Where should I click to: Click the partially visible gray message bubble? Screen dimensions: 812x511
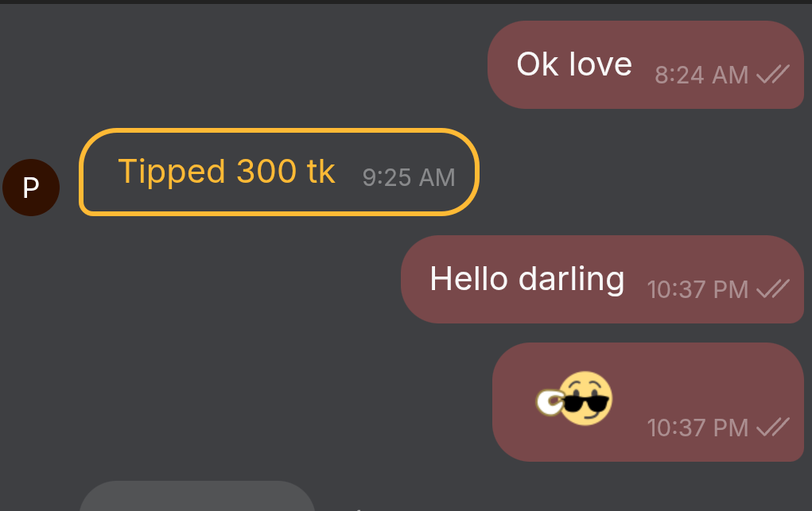coord(196,497)
